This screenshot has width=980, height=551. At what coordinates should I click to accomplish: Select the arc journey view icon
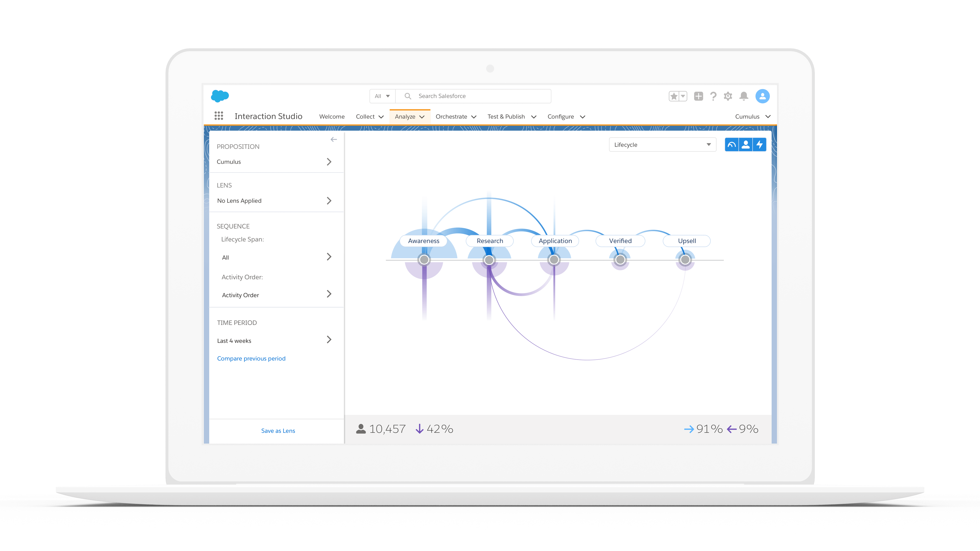(732, 144)
